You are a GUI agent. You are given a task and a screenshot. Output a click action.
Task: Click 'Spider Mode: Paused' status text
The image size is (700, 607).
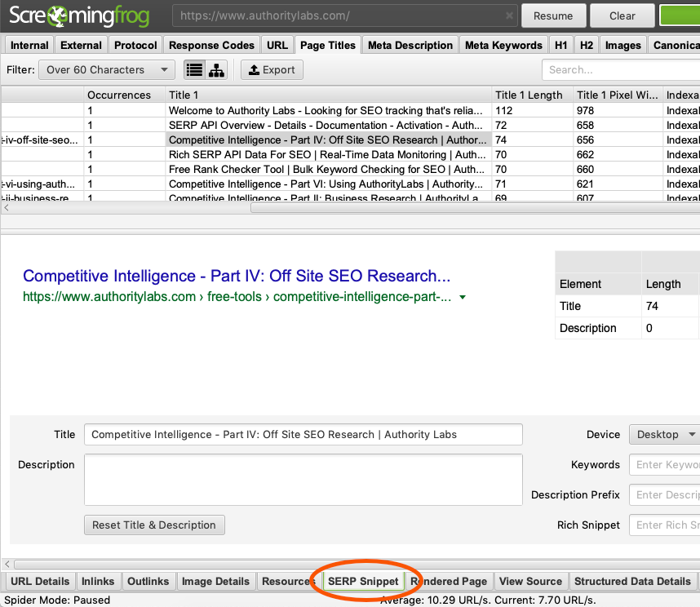tap(57, 600)
